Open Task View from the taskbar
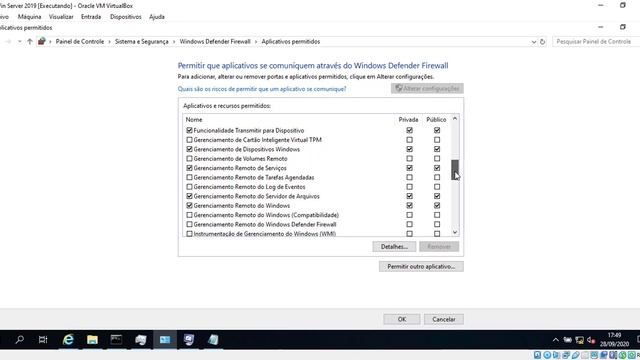 pyautogui.click(x=43, y=340)
